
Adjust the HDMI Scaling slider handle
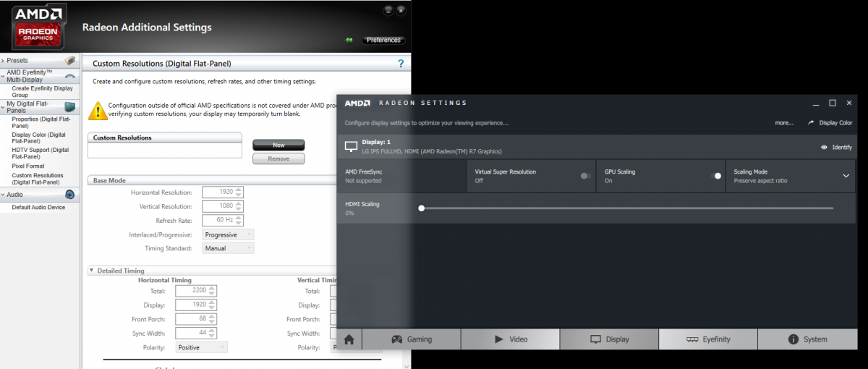(421, 208)
